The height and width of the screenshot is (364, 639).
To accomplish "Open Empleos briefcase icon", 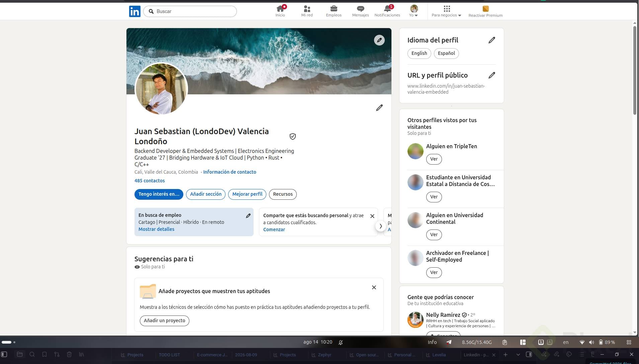I will click(x=334, y=9).
